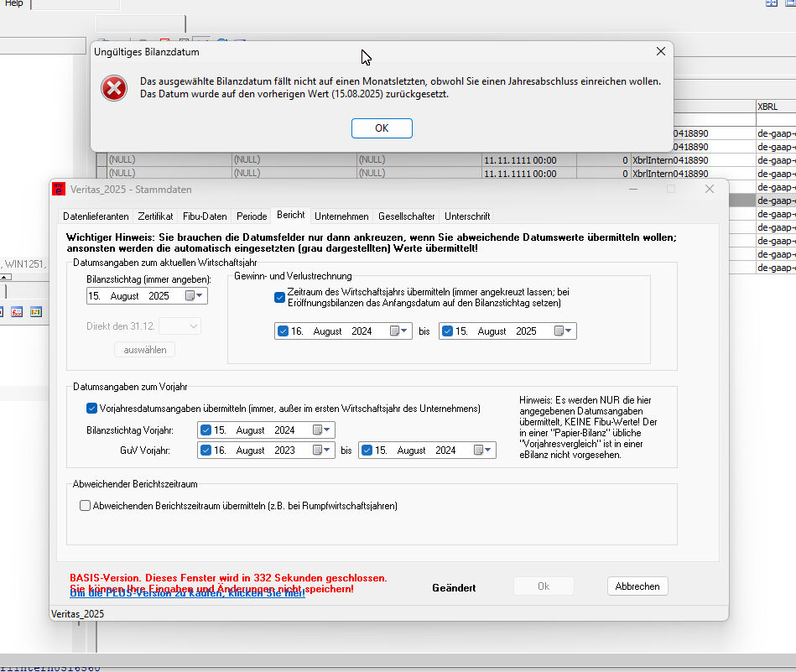Select the Fibu-Daten tab
This screenshot has width=796, height=672.
pyautogui.click(x=205, y=216)
